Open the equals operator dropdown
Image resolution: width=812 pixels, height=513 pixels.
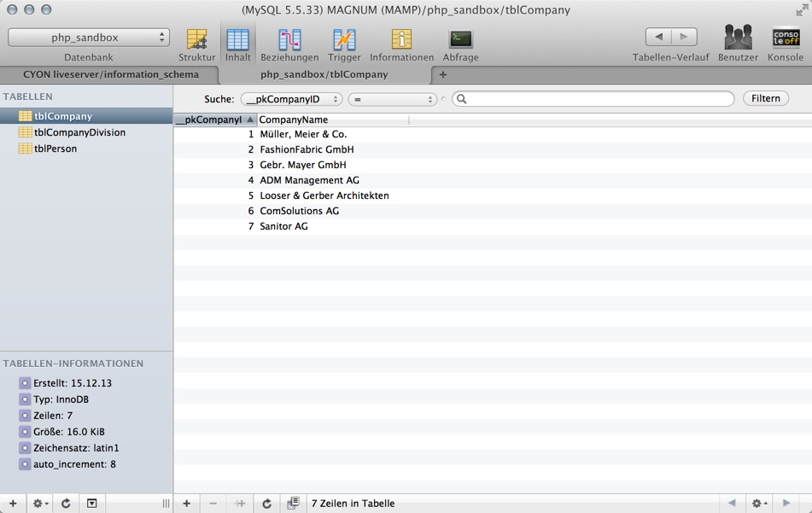(x=392, y=99)
